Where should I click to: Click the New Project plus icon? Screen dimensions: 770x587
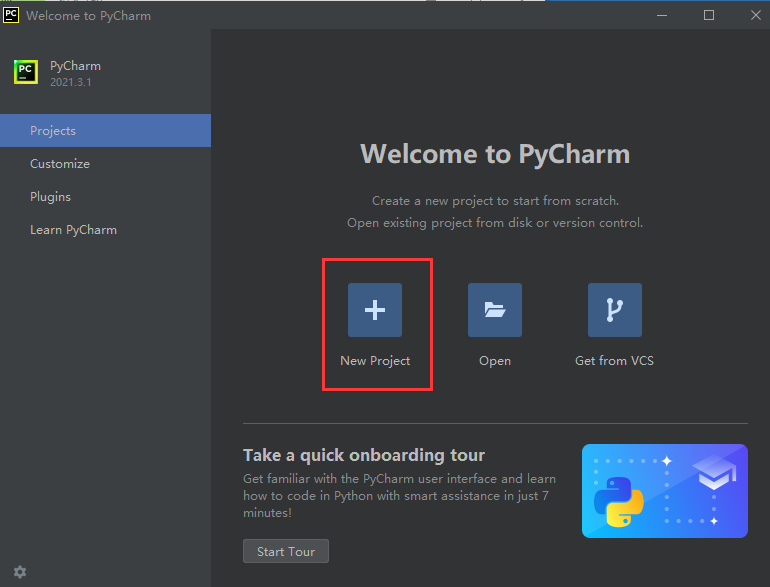tap(375, 310)
